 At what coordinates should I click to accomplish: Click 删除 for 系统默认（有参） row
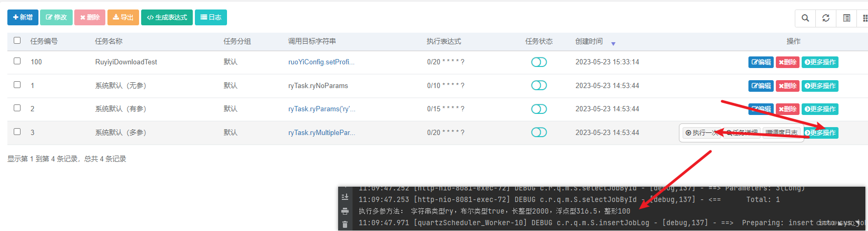coord(787,109)
